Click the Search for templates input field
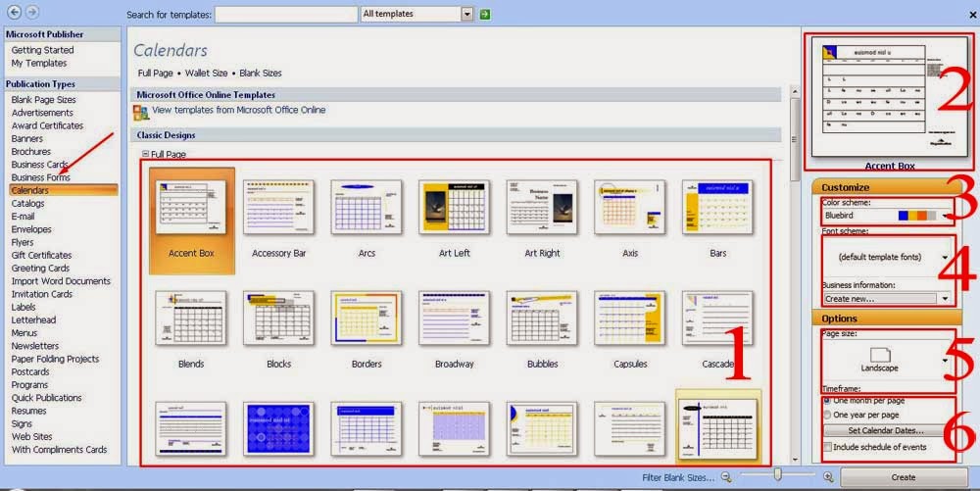 [x=286, y=15]
